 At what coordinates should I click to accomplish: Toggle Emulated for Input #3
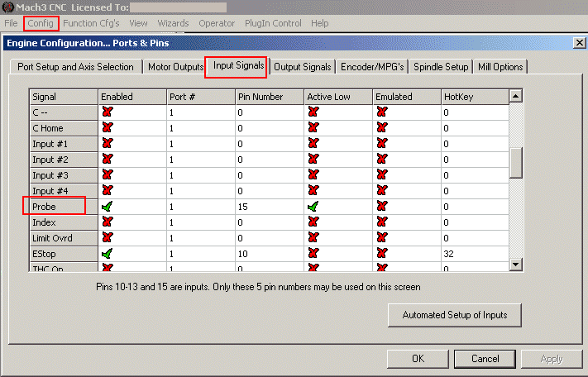click(x=381, y=175)
